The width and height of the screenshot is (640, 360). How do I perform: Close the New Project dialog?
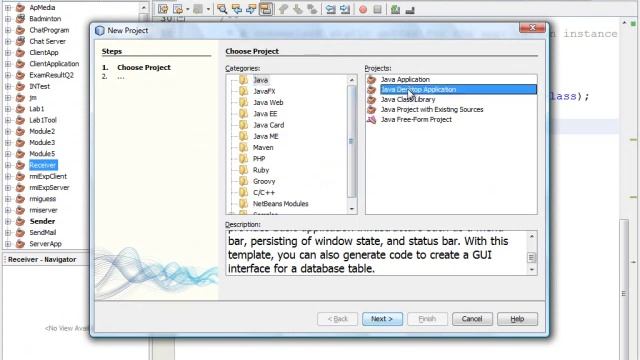(x=532, y=28)
